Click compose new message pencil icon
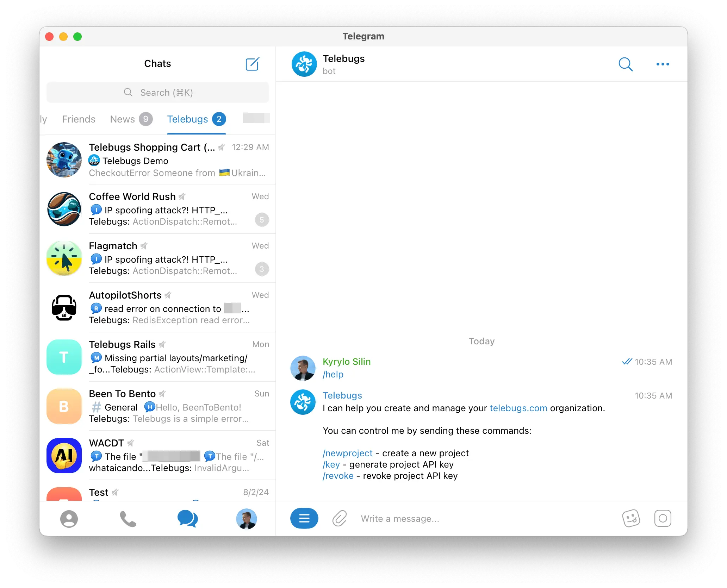Image resolution: width=727 pixels, height=588 pixels. [253, 64]
